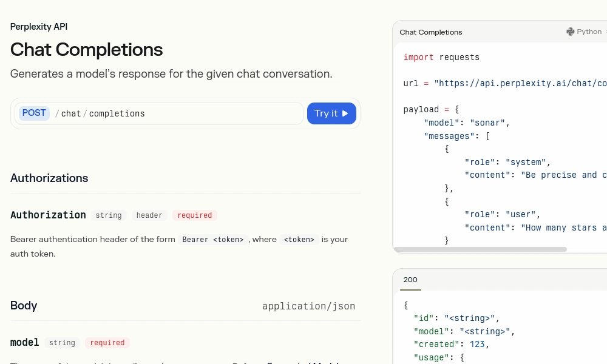Click the Body section heading
607x364 pixels.
[24, 306]
